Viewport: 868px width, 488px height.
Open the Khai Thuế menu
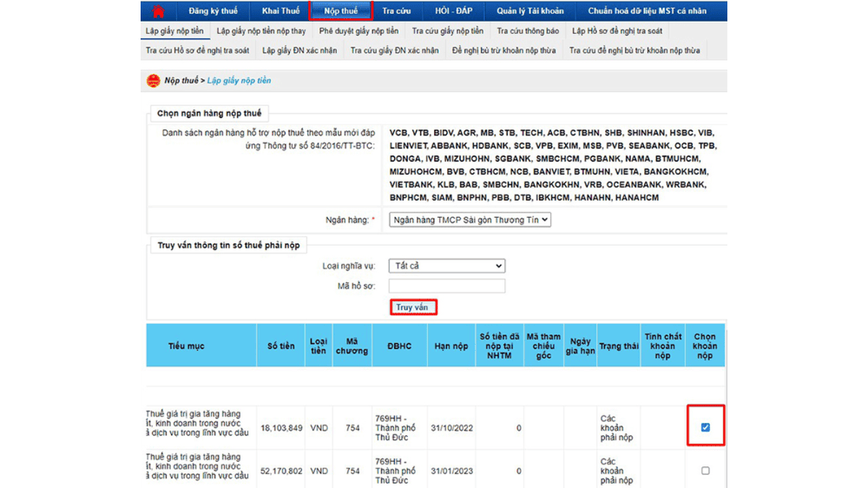[x=281, y=11]
